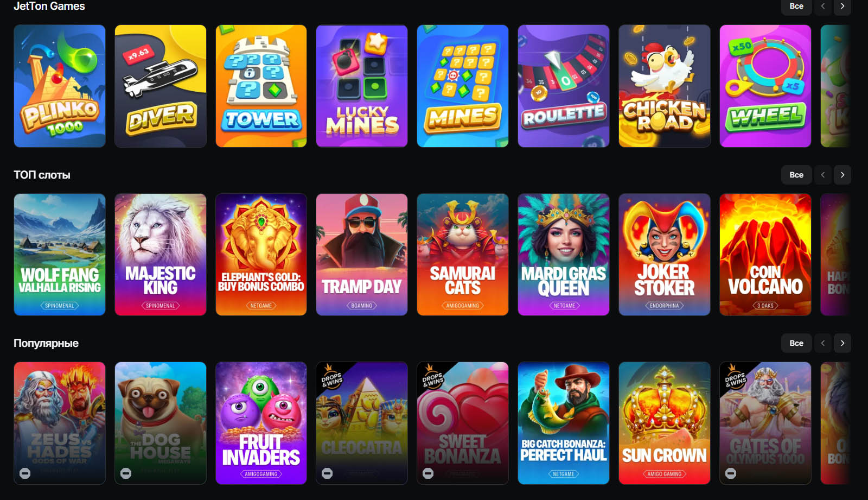
Task: Open the Sun Crown slot by Amigo Gaming
Action: click(x=665, y=423)
